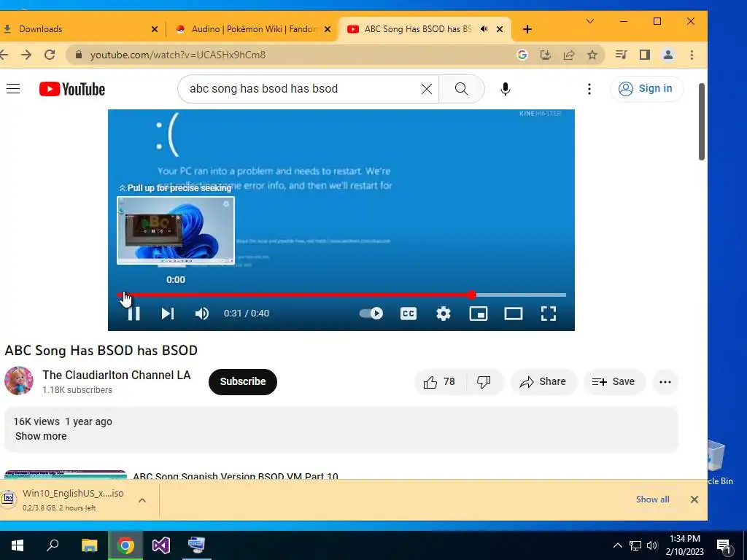Close the Audino Pokémon Wiki tab

[x=328, y=29]
